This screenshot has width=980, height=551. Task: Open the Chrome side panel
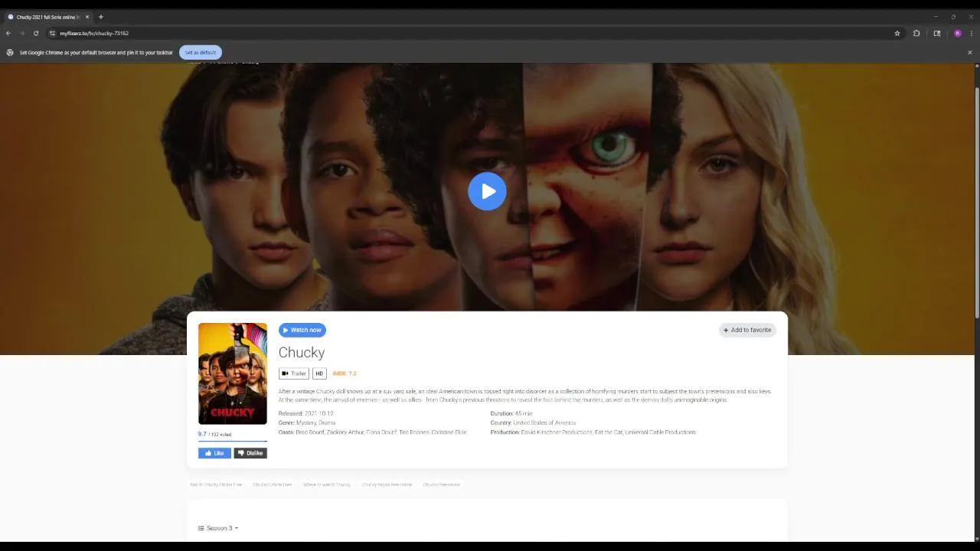pos(936,33)
